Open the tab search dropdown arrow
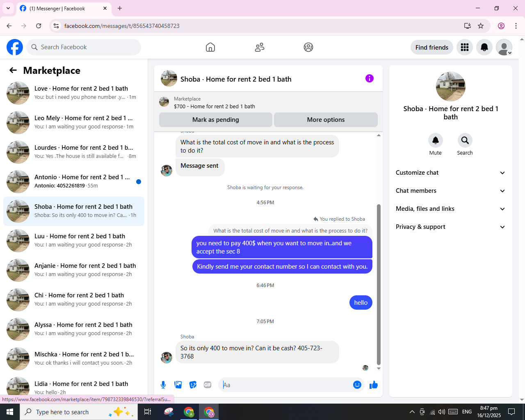The image size is (525, 420). point(8,8)
